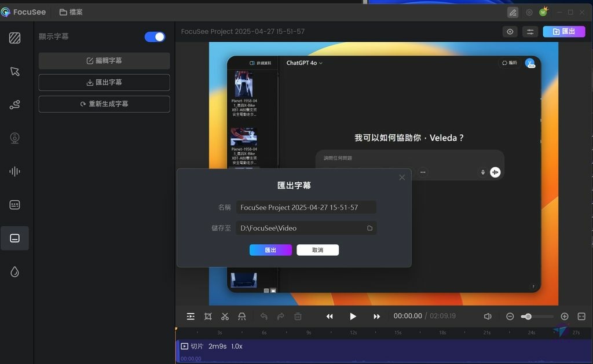Click the undo arrow
This screenshot has height=364, width=593.
(263, 317)
